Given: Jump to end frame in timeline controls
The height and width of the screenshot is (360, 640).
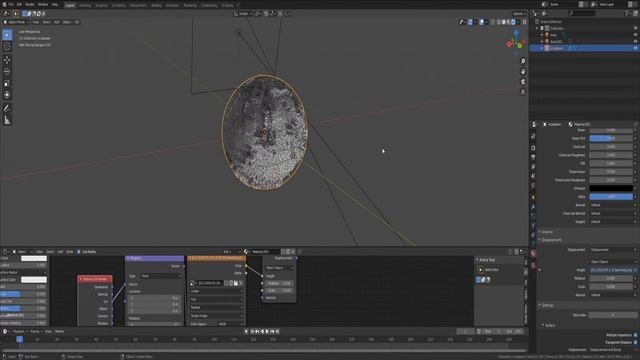Looking at the screenshot, I should click(x=278, y=331).
